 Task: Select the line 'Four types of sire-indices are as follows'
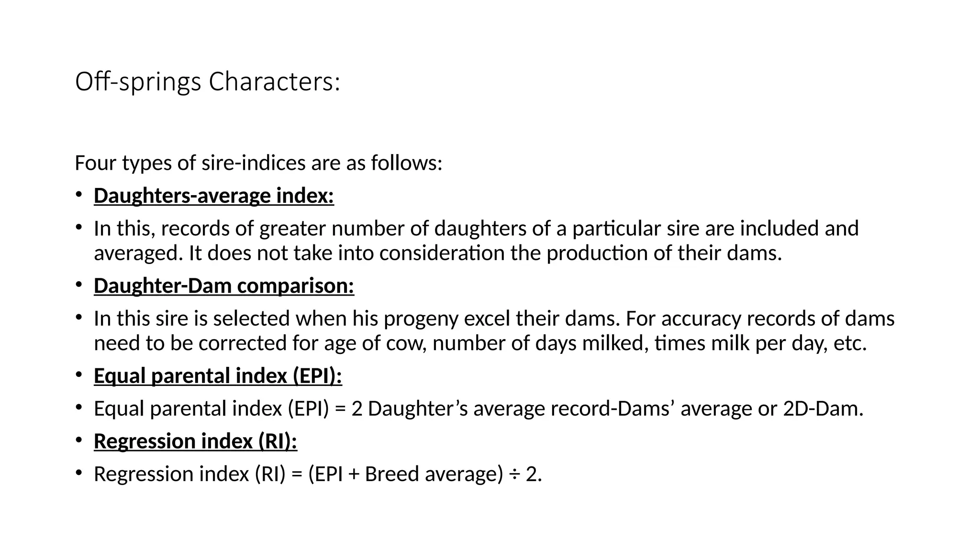click(x=259, y=163)
